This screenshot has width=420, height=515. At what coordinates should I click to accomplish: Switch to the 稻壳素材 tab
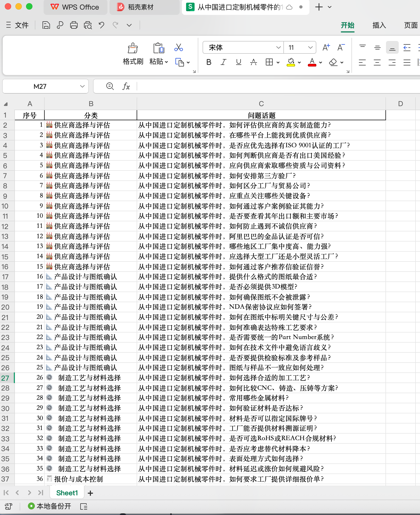click(x=145, y=7)
